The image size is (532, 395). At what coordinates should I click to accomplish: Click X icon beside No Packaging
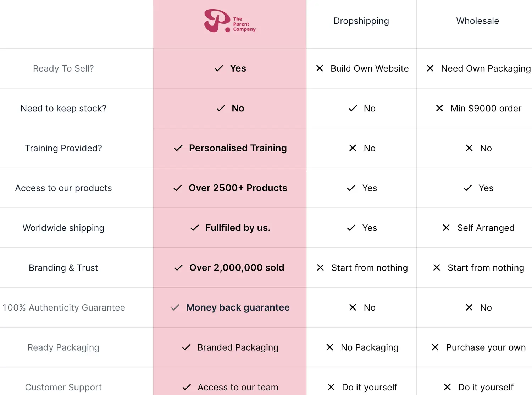(330, 347)
